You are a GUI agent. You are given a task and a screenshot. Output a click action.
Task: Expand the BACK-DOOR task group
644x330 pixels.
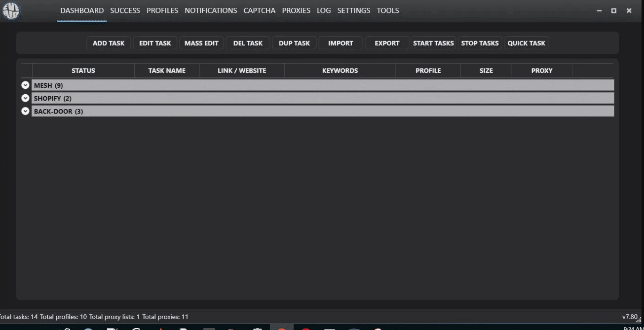pyautogui.click(x=24, y=111)
